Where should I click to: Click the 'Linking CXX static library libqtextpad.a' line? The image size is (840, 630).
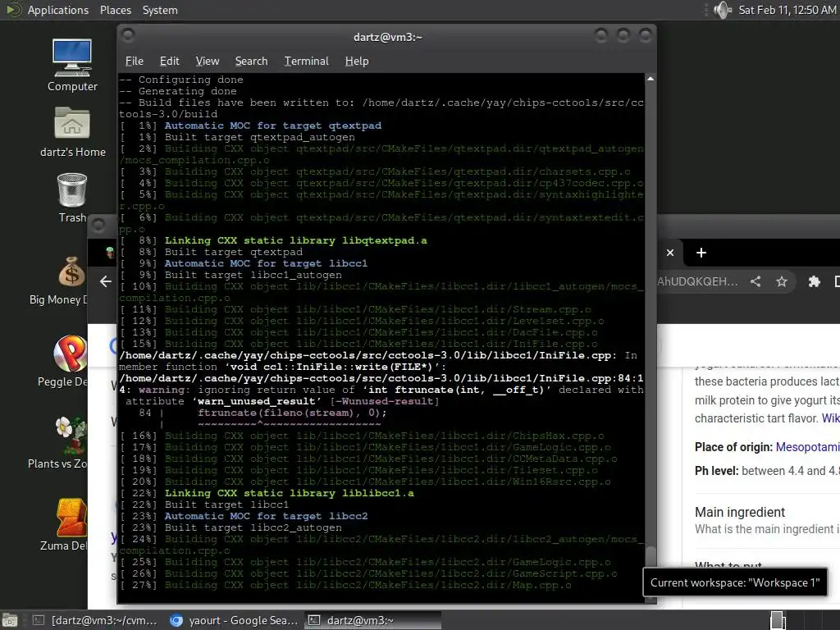pos(295,240)
